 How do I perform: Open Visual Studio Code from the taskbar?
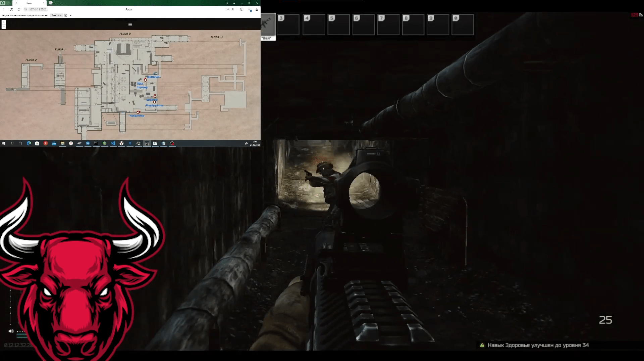pyautogui.click(x=113, y=143)
